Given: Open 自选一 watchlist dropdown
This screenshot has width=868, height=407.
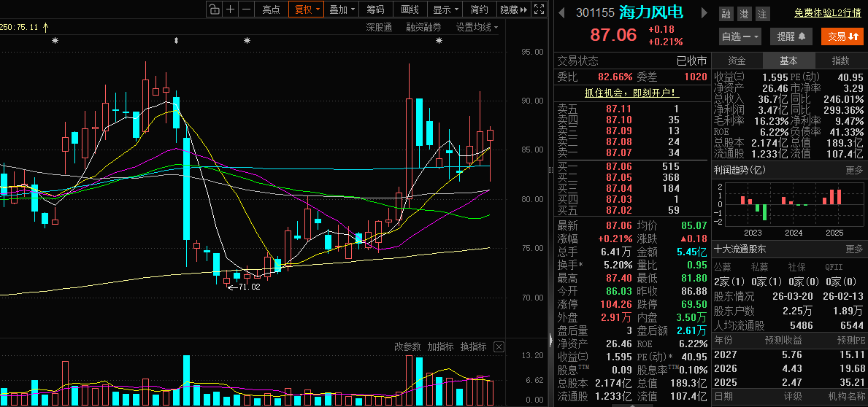Looking at the screenshot, I should pyautogui.click(x=740, y=36).
